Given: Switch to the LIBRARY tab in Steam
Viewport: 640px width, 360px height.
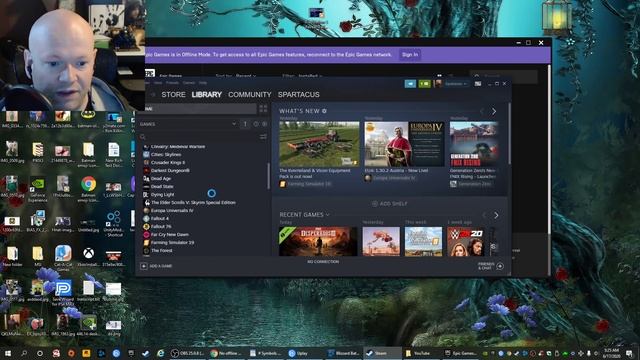Looking at the screenshot, I should 207,95.
